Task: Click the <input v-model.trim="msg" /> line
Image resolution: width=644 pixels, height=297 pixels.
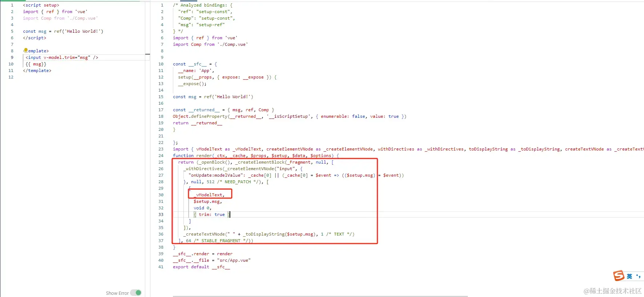Action: click(62, 57)
